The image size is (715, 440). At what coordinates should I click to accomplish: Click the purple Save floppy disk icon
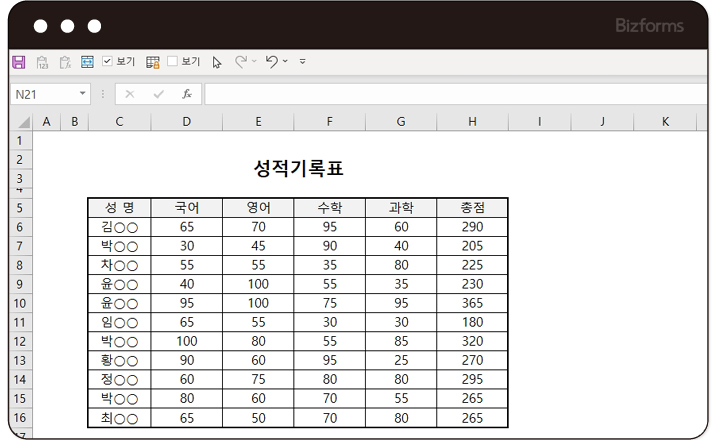[19, 62]
